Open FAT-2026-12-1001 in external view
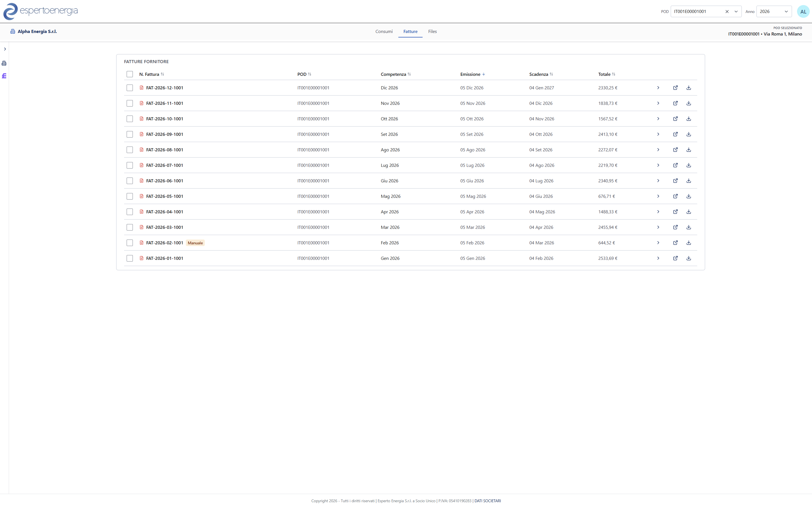 [x=675, y=88]
